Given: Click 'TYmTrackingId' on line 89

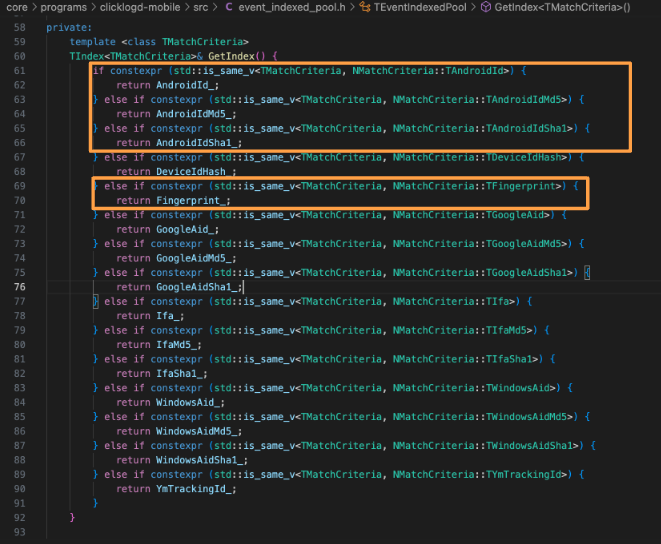Looking at the screenshot, I should 524,474.
